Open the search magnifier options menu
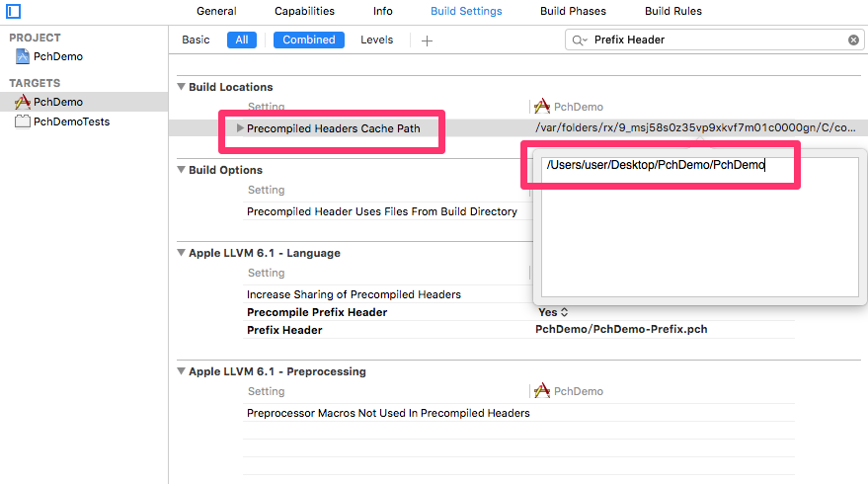Screen dimensions: 868x484 click(x=580, y=40)
